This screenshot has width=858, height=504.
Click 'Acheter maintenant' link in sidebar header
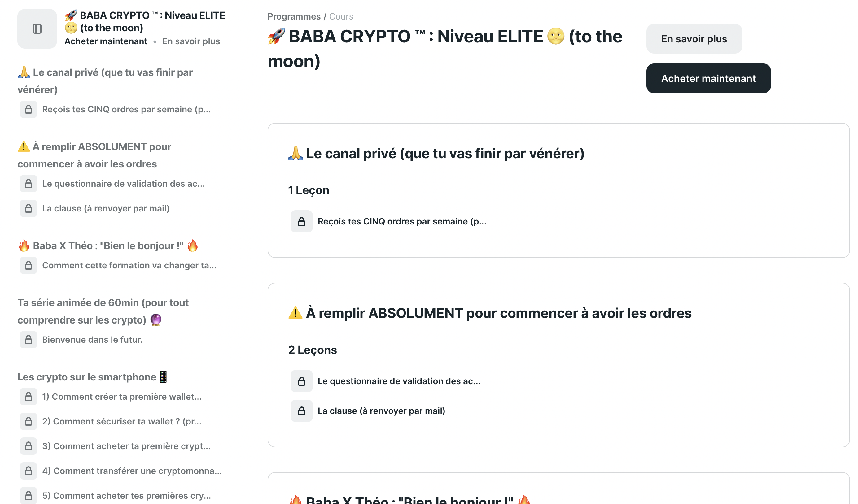(x=106, y=41)
